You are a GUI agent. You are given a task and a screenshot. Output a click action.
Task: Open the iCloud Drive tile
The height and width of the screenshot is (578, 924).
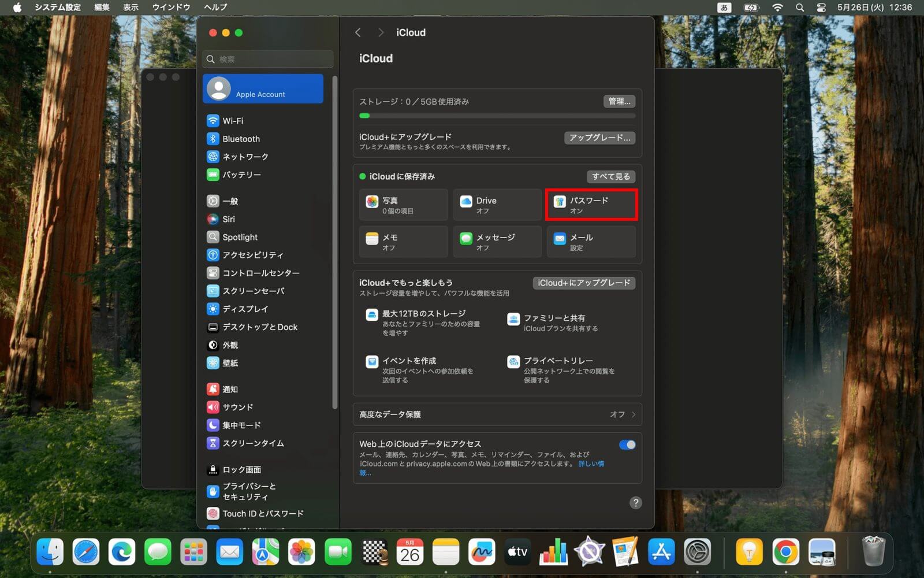497,205
